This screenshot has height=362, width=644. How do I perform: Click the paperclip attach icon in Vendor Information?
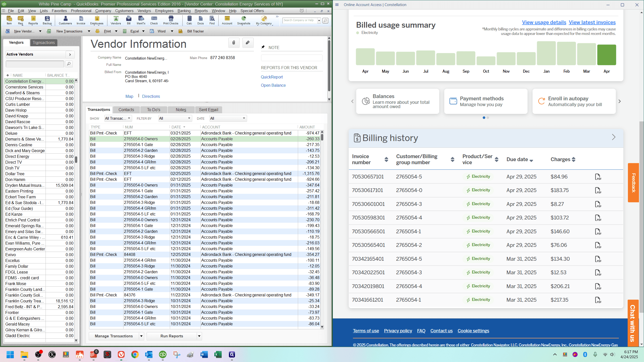[234, 43]
